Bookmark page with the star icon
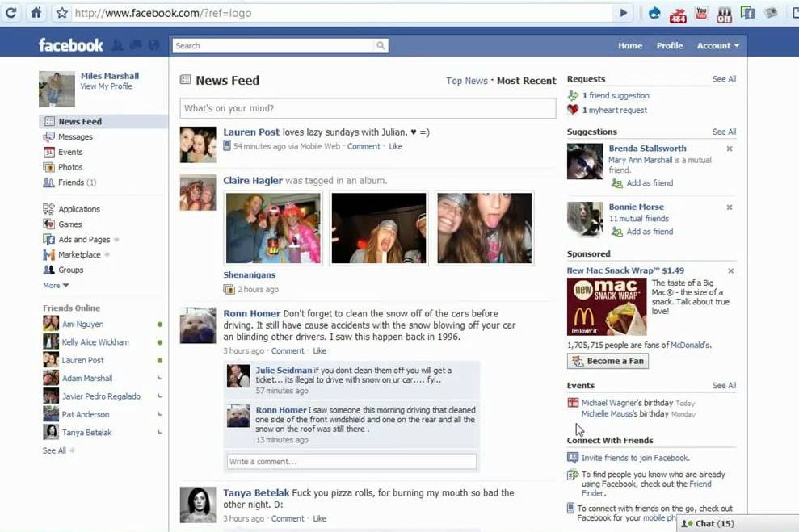 click(62, 13)
